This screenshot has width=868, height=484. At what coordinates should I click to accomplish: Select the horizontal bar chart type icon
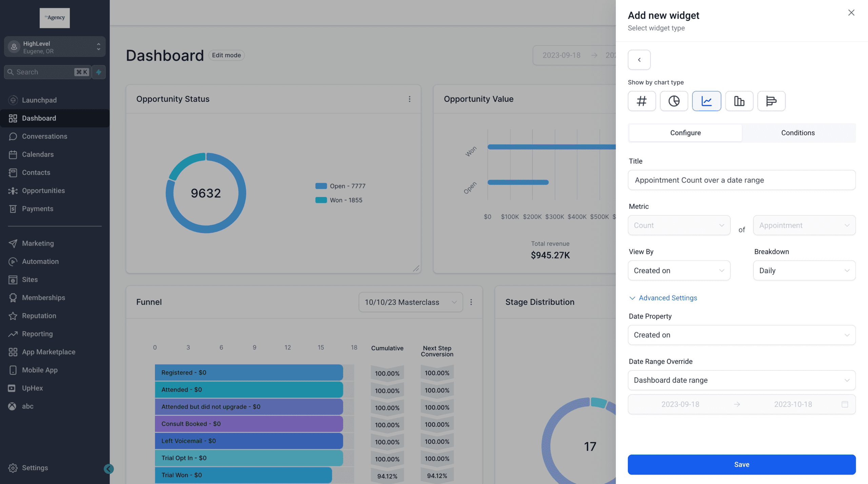[771, 101]
